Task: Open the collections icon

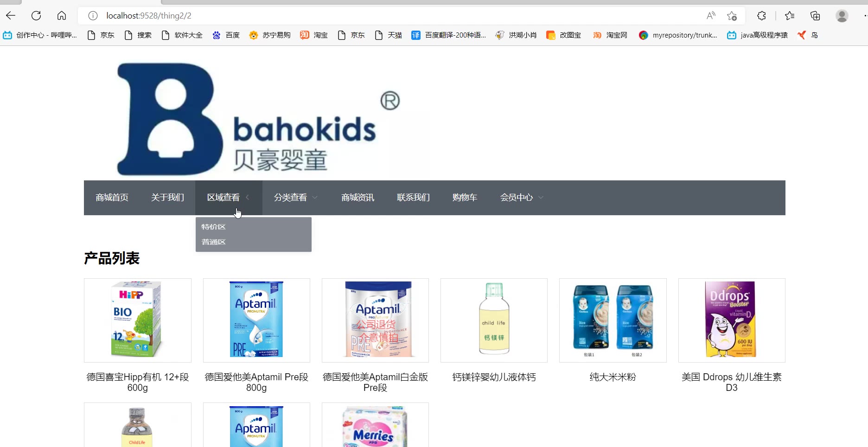Action: pyautogui.click(x=815, y=16)
